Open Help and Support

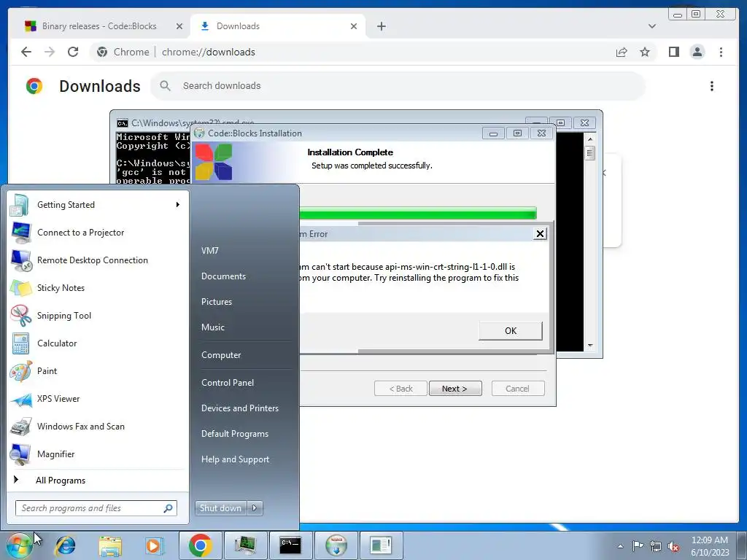236,459
